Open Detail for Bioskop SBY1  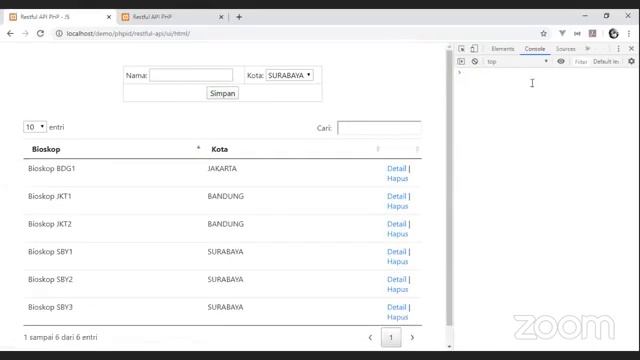click(x=396, y=251)
